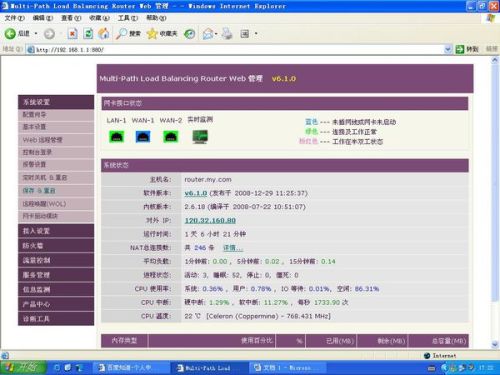The image size is (500, 375).
Task: Refresh the page in IE toolbar
Action: [x=88, y=33]
